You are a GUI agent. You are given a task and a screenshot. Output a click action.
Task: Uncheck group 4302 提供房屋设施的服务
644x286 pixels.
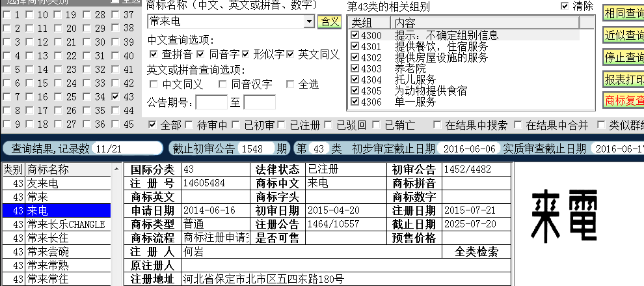click(x=355, y=57)
